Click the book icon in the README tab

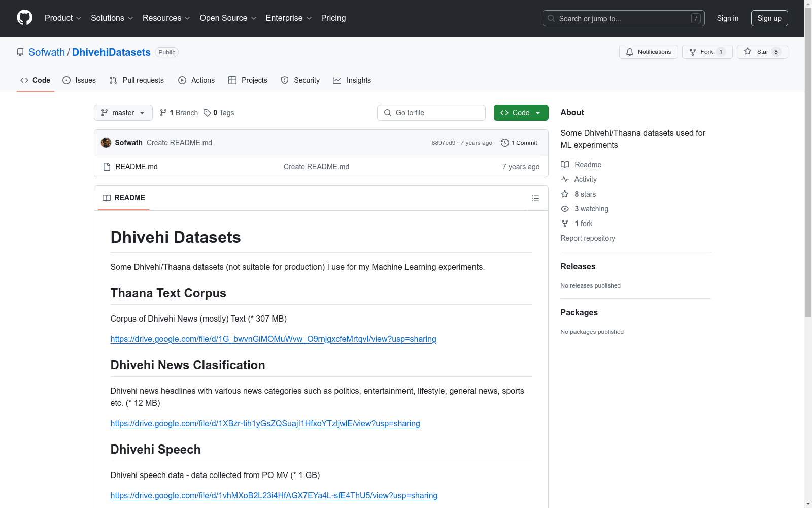(x=107, y=198)
